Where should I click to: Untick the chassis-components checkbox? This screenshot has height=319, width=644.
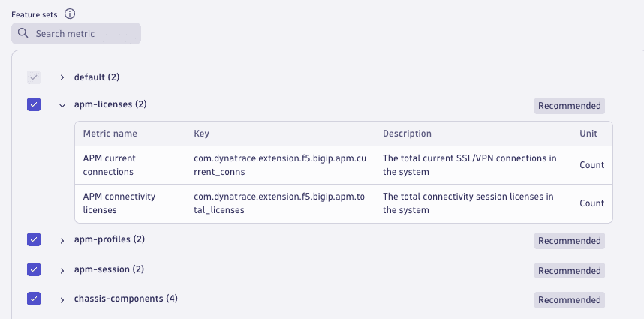pos(34,299)
